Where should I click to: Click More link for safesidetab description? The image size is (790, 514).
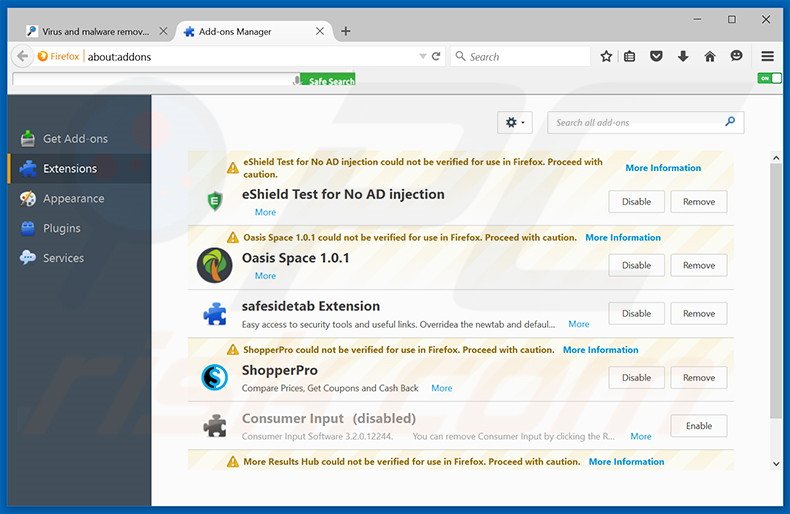[578, 324]
